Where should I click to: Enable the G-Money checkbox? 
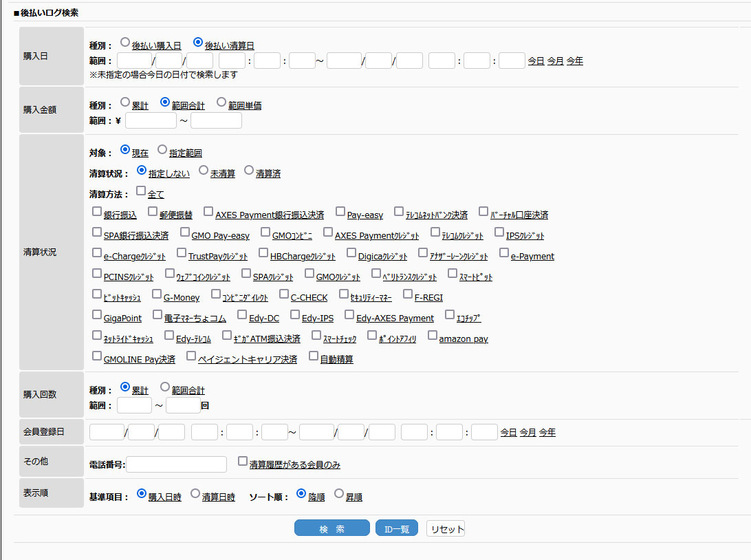click(157, 294)
